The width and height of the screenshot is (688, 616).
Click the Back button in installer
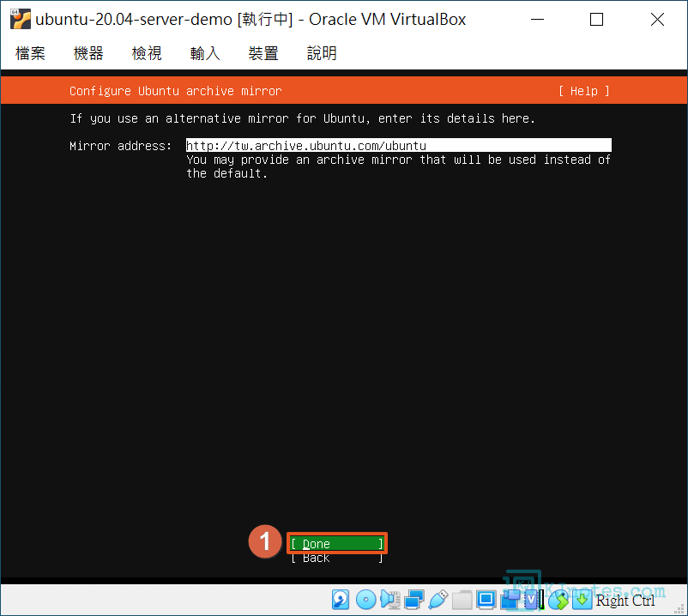point(337,558)
